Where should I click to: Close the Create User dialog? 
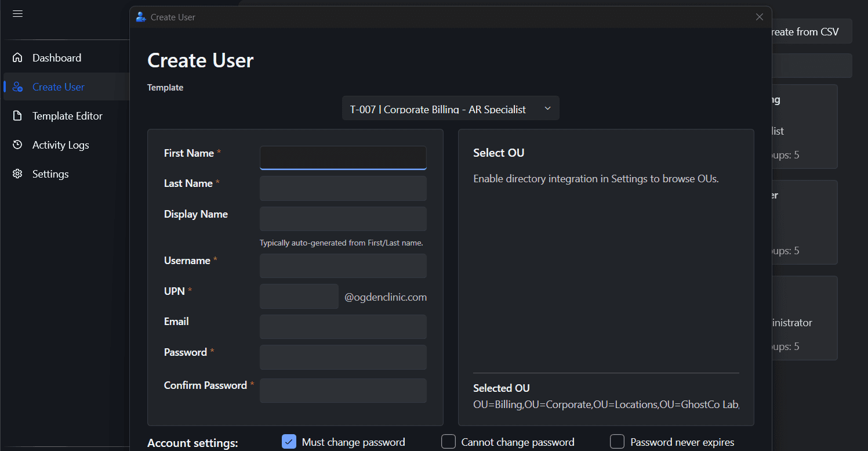click(760, 17)
